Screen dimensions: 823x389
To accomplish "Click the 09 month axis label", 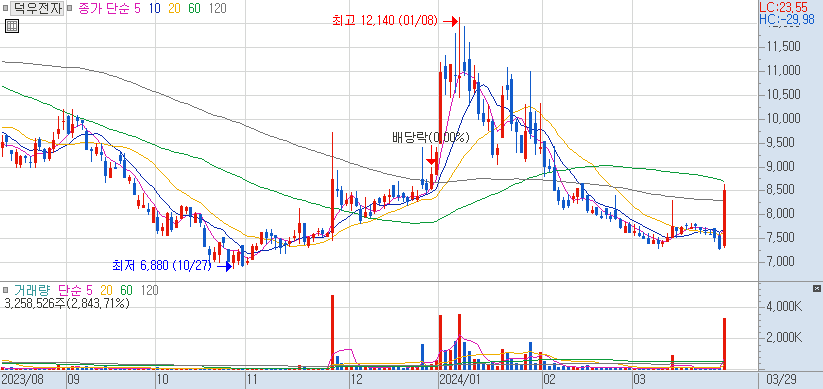I will 73,379.
